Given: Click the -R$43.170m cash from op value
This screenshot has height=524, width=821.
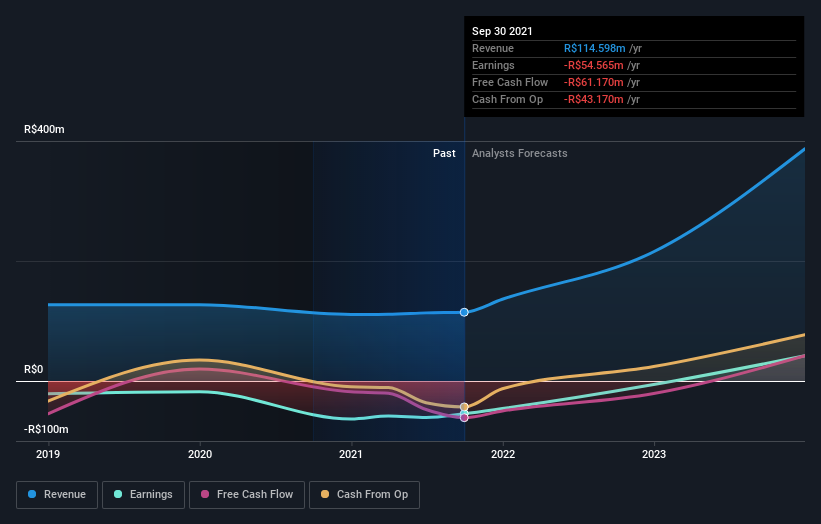Looking at the screenshot, I should click(x=593, y=99).
